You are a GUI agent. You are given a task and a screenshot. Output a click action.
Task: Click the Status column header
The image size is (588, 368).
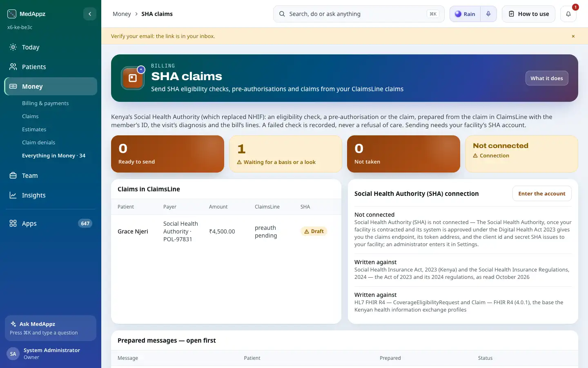pos(486,358)
